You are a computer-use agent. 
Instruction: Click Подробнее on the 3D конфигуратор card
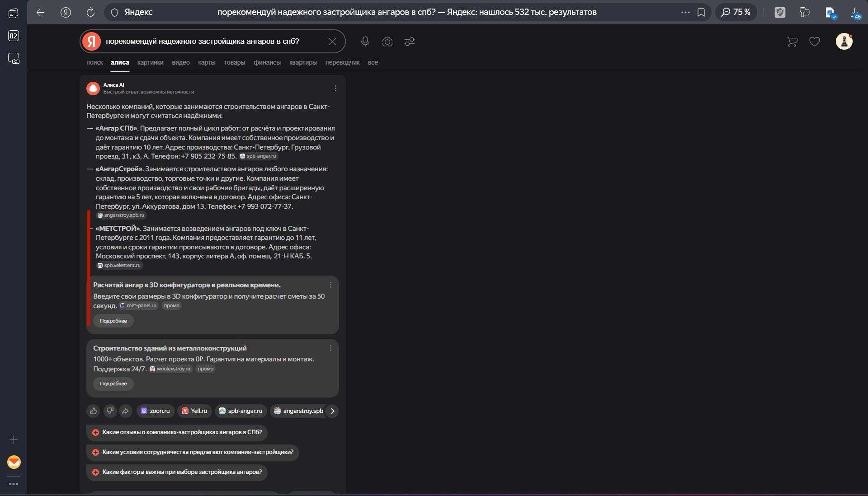(x=113, y=321)
